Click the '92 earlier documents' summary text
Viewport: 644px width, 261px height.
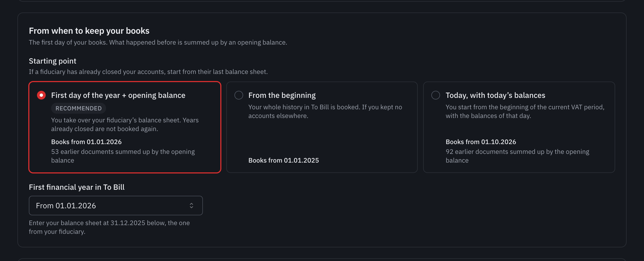(x=518, y=156)
